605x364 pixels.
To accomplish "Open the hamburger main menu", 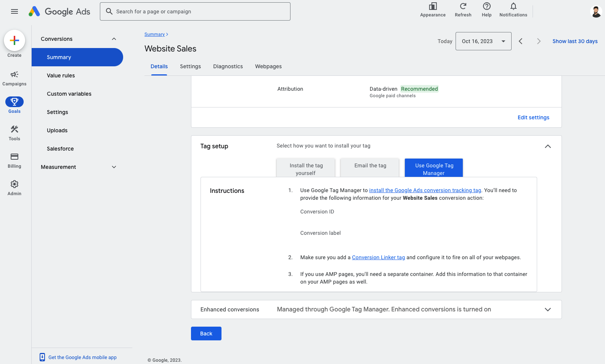I will (14, 11).
